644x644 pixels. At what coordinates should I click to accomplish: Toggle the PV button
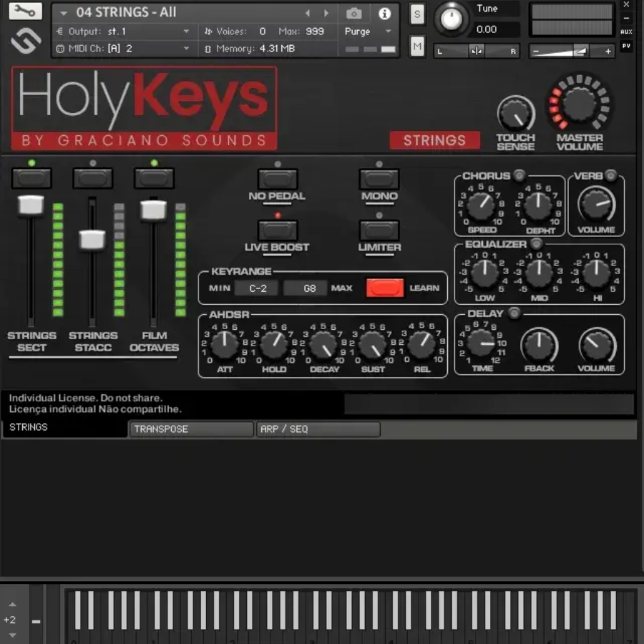point(626,46)
